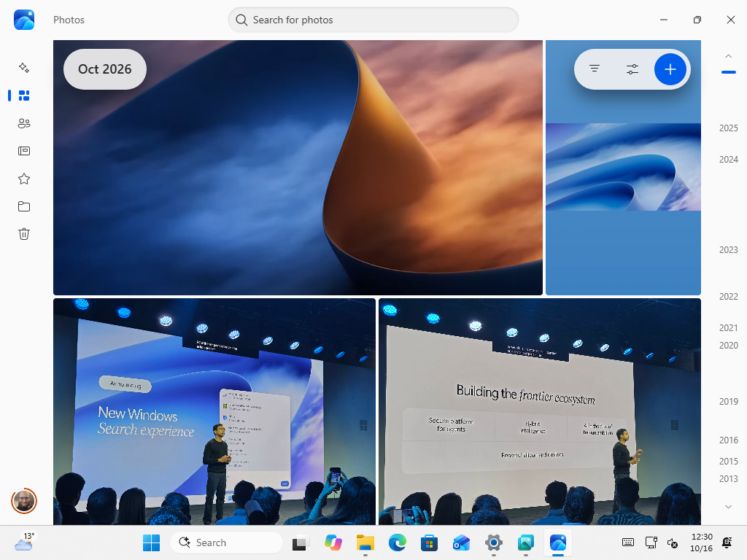Open Settings gear on the taskbar
The width and height of the screenshot is (747, 560).
click(494, 542)
